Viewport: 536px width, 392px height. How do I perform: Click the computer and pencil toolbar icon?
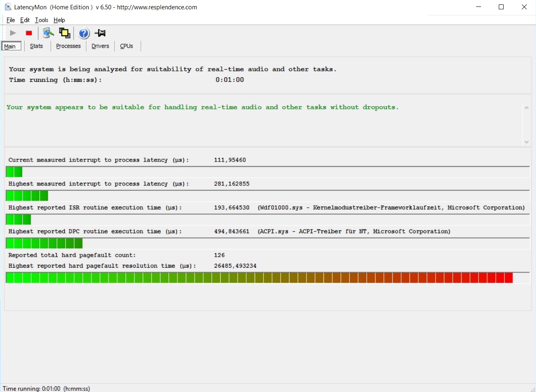tap(48, 33)
